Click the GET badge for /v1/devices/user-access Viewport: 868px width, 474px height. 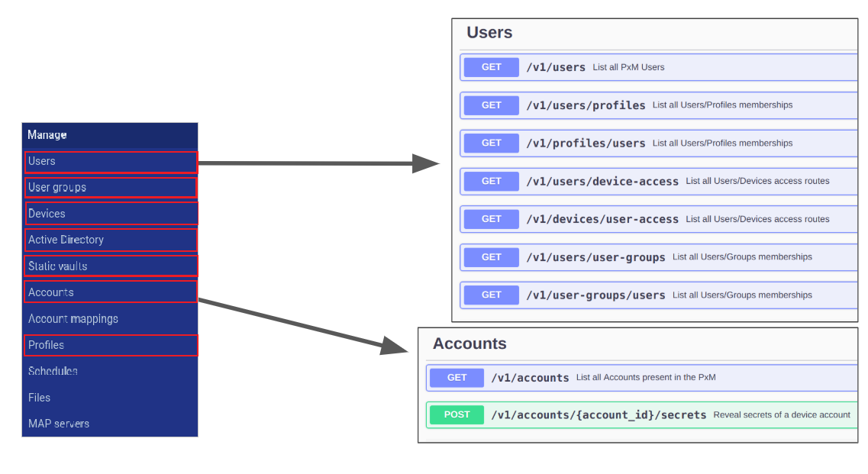[x=492, y=219]
